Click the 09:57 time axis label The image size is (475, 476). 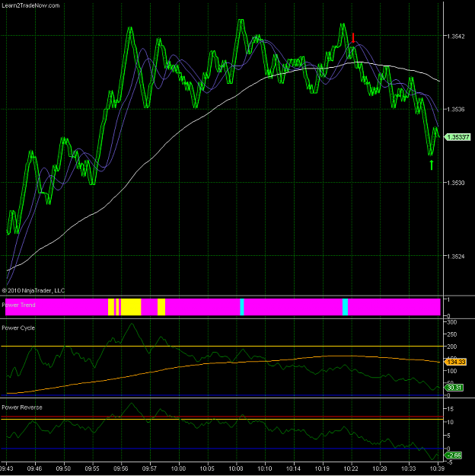click(x=150, y=468)
